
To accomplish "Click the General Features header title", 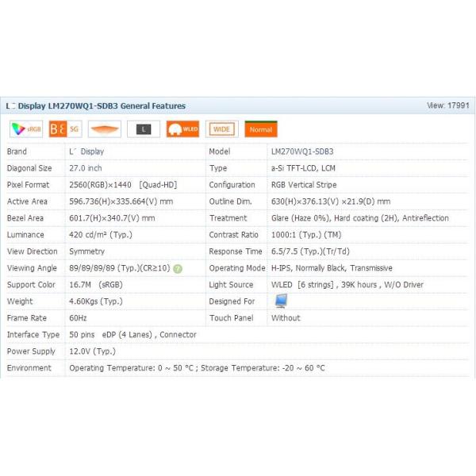I will tap(95, 106).
